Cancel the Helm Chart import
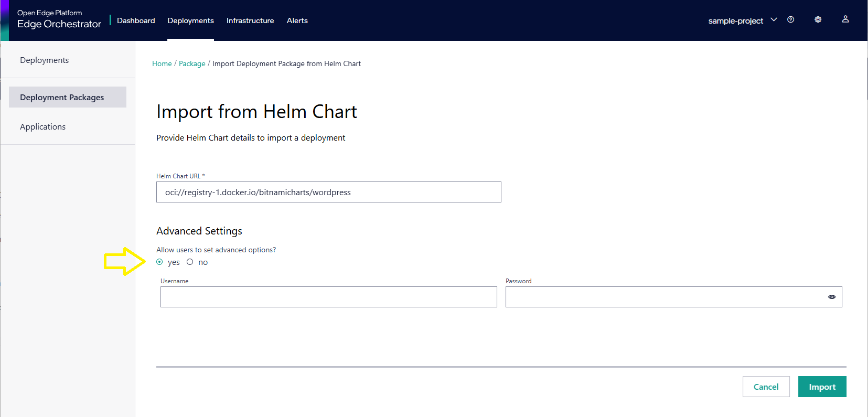This screenshot has width=868, height=417. 766,387
